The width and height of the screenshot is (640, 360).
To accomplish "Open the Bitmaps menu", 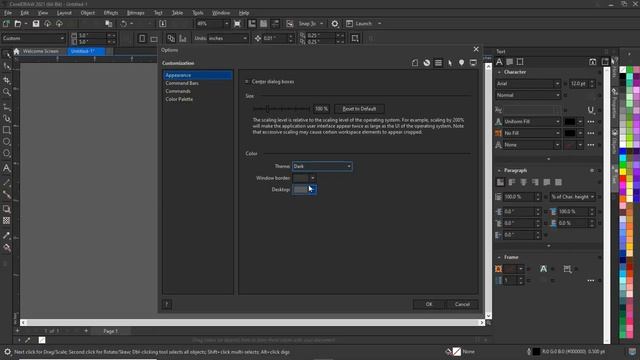I will (x=136, y=13).
